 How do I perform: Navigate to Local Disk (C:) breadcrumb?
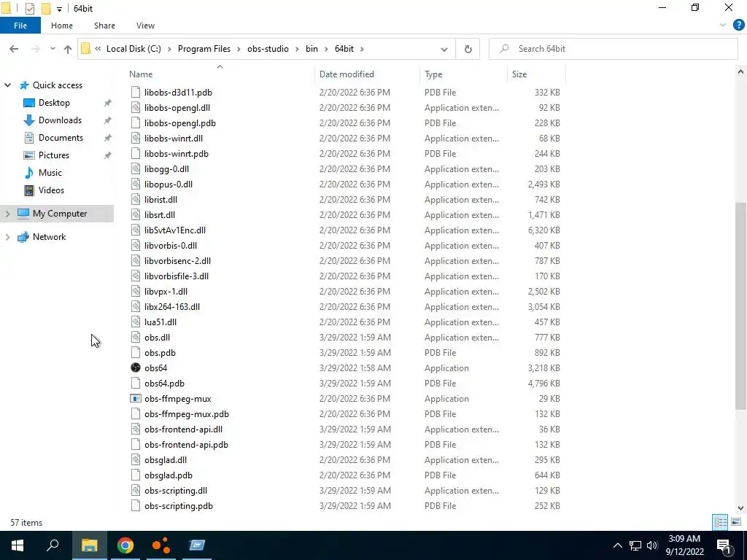point(133,49)
